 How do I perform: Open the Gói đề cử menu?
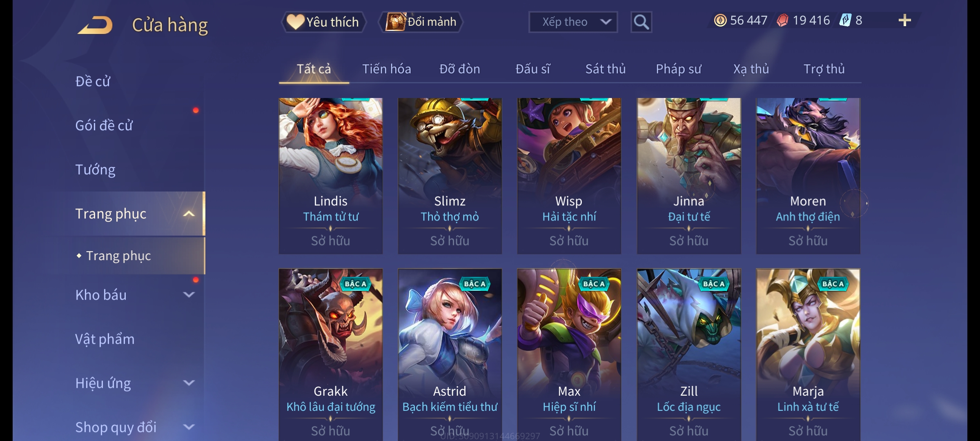click(104, 125)
